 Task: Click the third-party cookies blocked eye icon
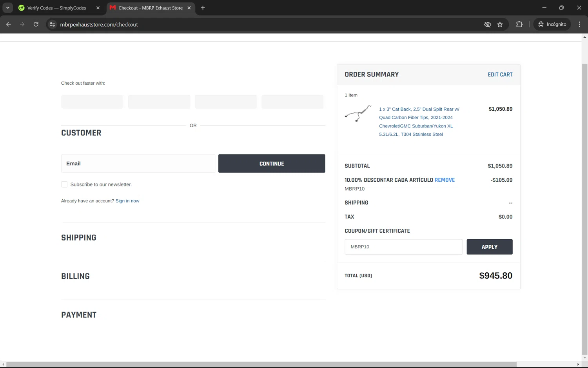pyautogui.click(x=487, y=24)
